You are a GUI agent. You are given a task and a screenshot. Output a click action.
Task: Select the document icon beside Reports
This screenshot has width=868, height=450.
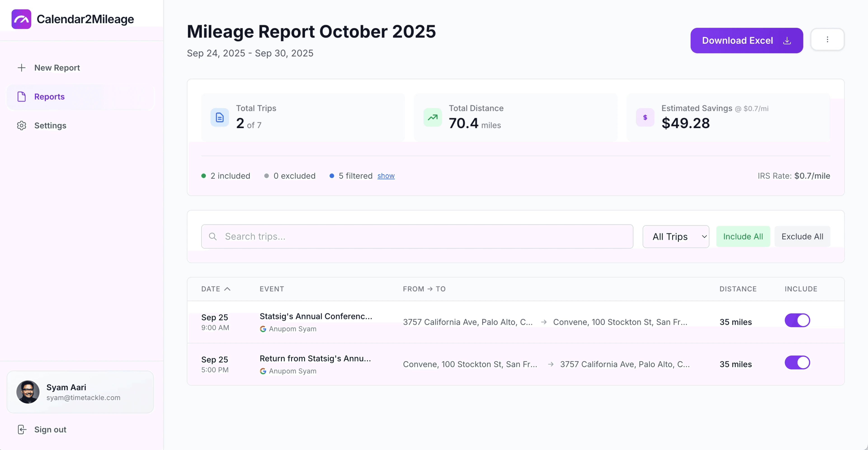(x=21, y=97)
